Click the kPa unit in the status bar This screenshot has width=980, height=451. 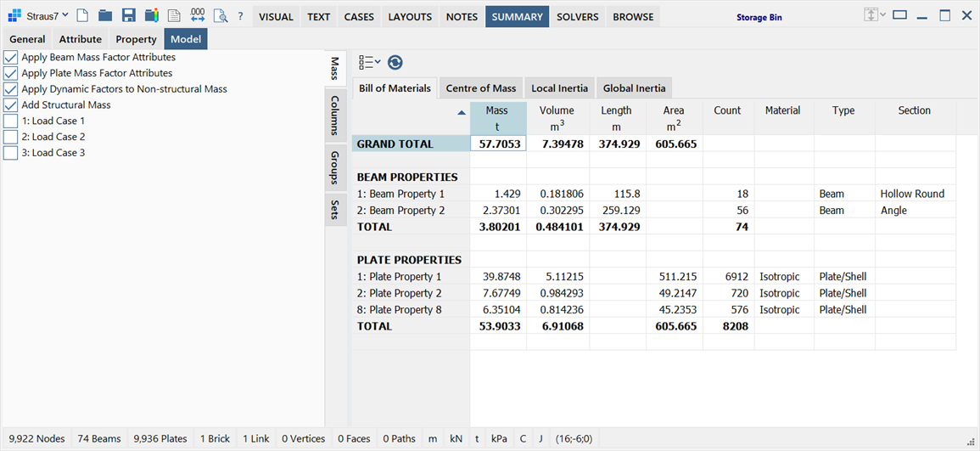500,438
